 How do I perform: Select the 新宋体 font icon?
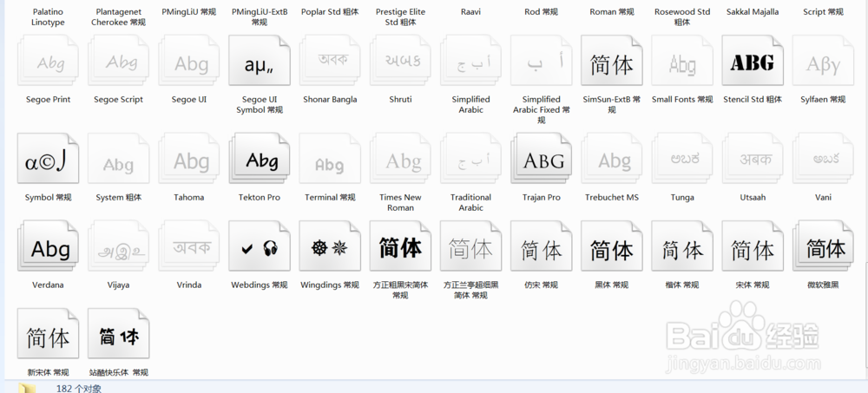click(48, 334)
